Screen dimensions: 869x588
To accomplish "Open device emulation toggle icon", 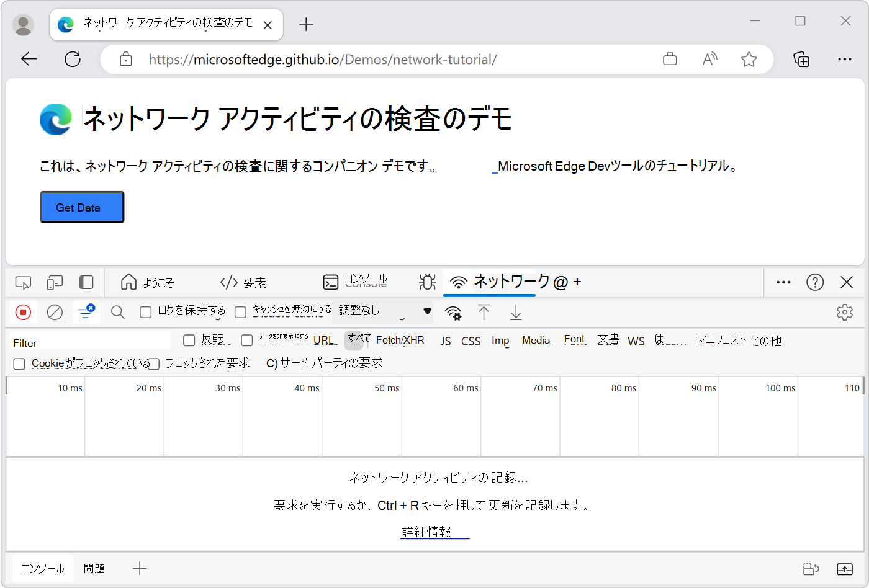I will point(55,282).
